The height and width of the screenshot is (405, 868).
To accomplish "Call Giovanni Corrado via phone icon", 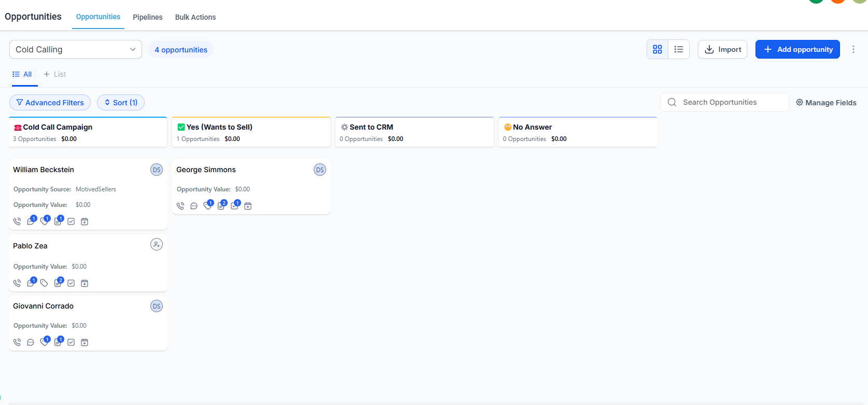I will click(17, 342).
